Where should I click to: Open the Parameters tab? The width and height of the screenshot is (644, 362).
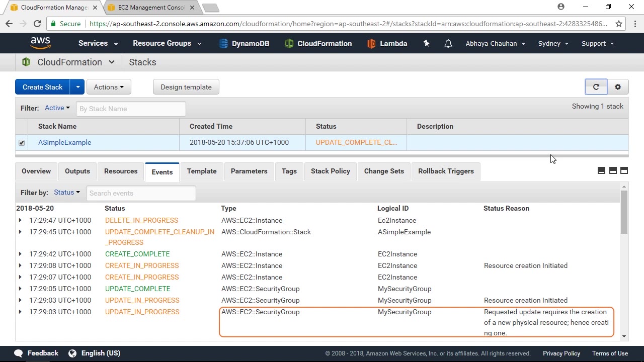(249, 171)
